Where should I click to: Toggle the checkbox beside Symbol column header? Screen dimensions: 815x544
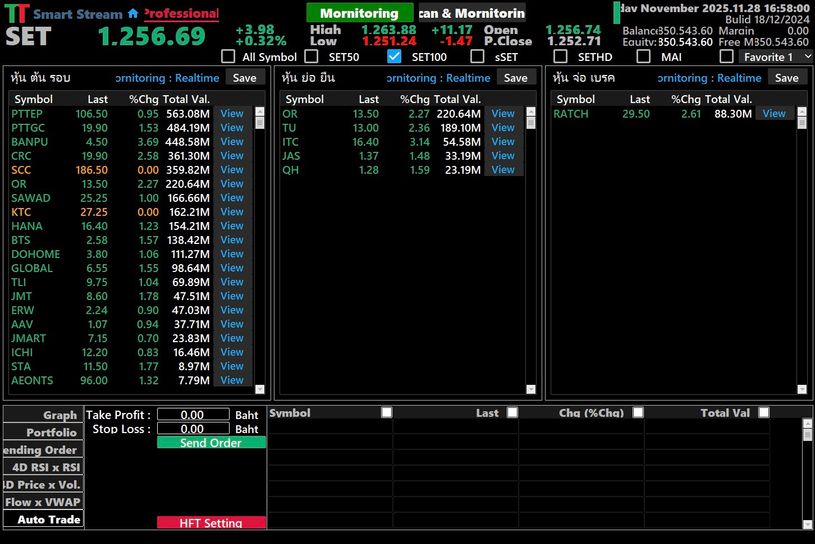(386, 413)
